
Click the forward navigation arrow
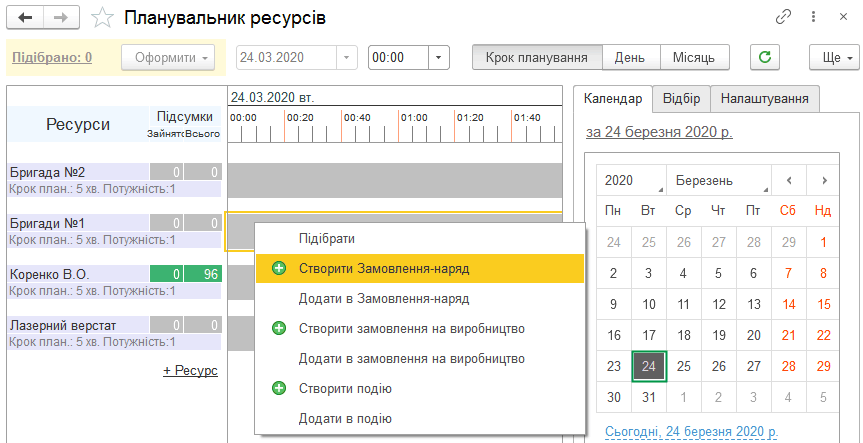click(61, 18)
